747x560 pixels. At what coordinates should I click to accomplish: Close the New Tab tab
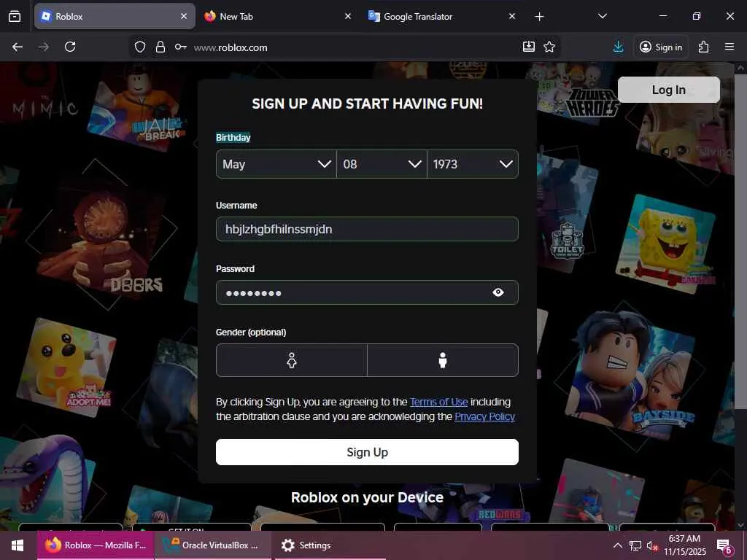[x=348, y=16]
